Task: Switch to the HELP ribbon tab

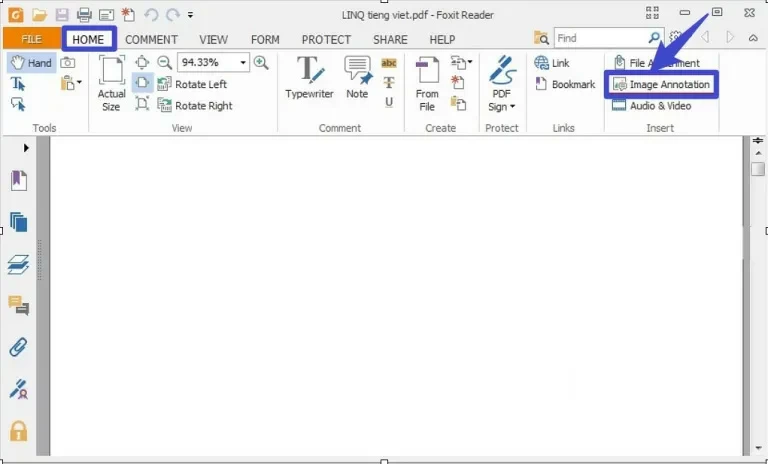Action: (442, 39)
